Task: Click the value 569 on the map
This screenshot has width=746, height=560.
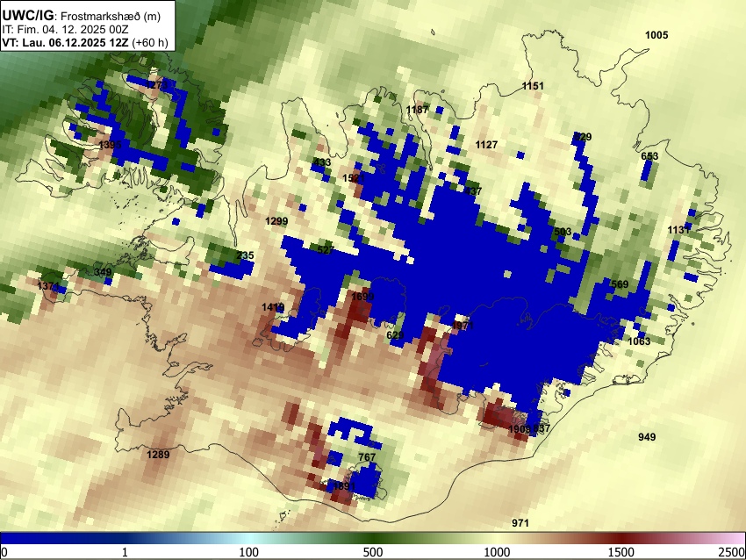Action: [x=620, y=284]
